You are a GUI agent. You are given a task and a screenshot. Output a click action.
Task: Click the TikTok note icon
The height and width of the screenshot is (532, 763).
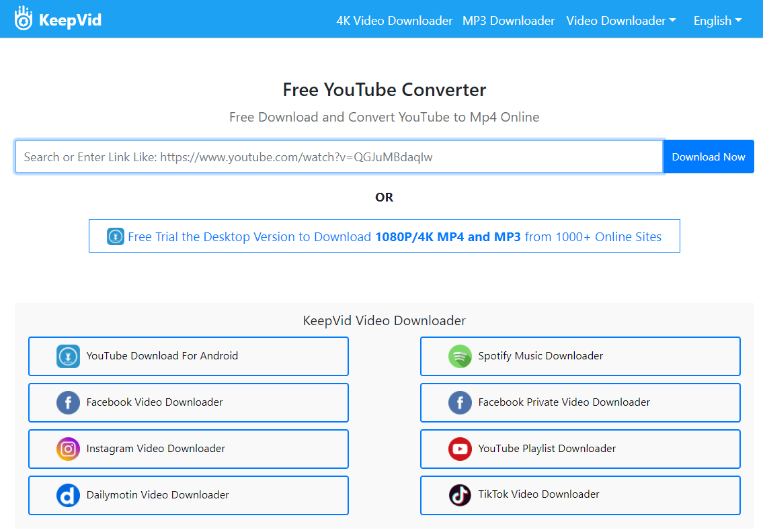460,495
